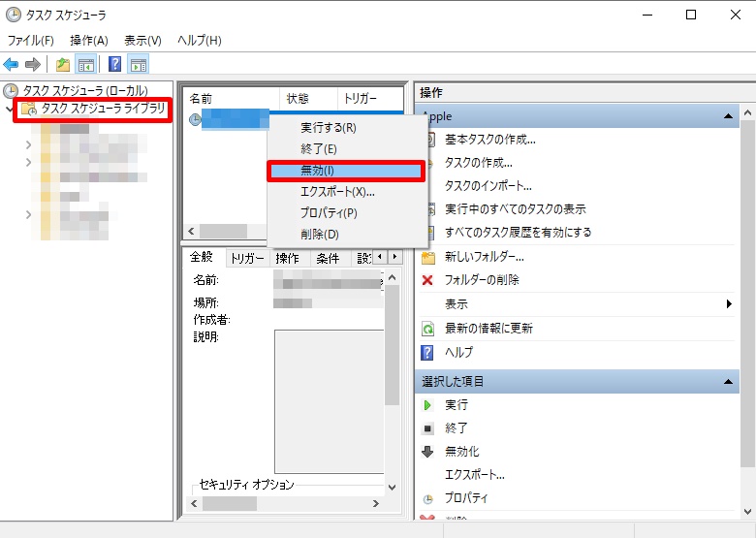
Task: Click the red X フォルダーの削除 icon
Action: pos(427,280)
